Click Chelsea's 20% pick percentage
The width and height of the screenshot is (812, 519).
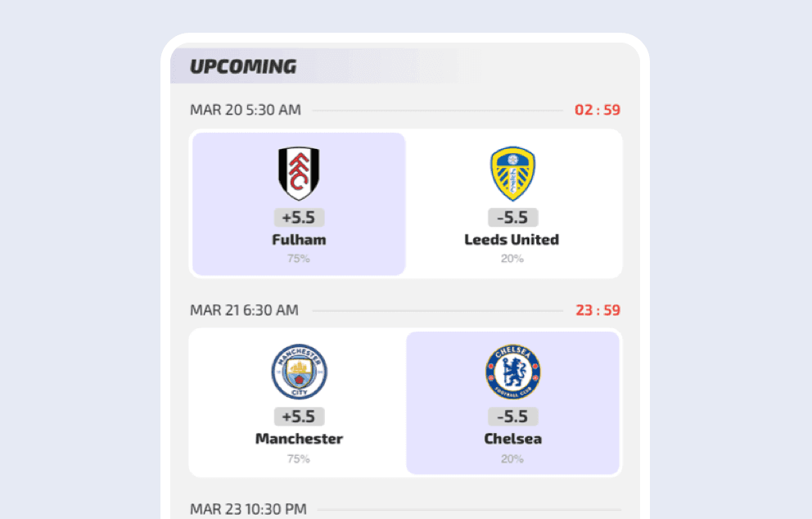(x=512, y=458)
